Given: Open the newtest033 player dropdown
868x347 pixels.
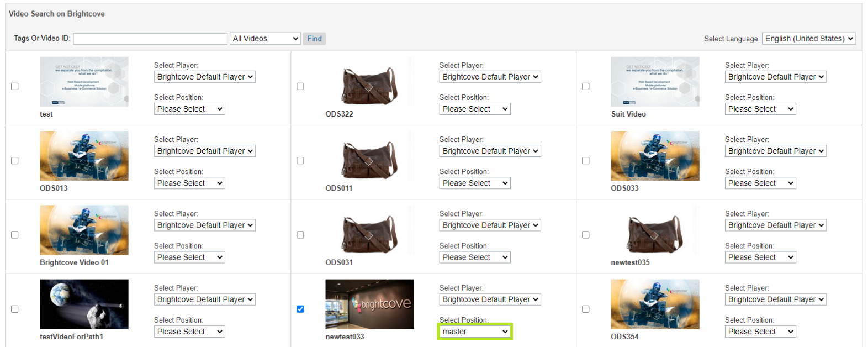Looking at the screenshot, I should point(490,299).
